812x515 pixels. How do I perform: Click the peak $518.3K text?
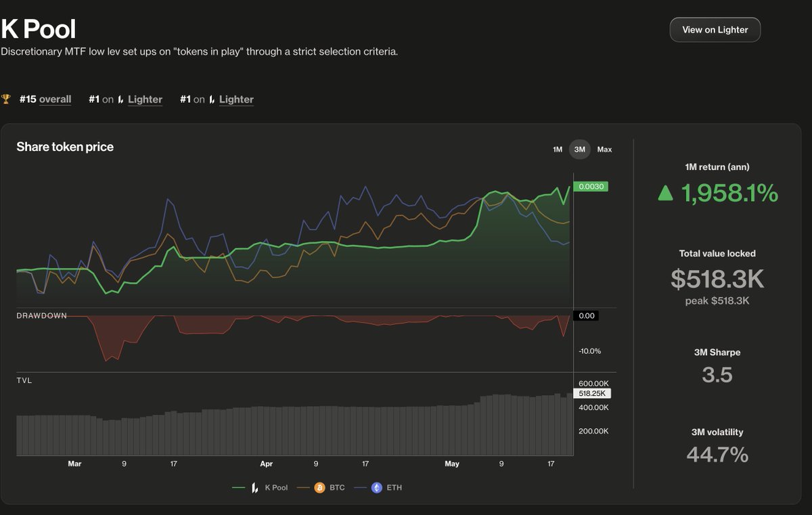coord(717,300)
